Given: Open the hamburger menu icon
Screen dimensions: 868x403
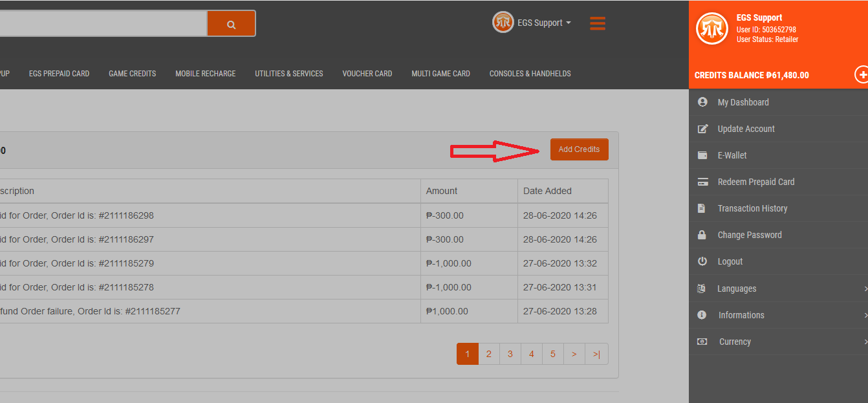Looking at the screenshot, I should pos(598,24).
